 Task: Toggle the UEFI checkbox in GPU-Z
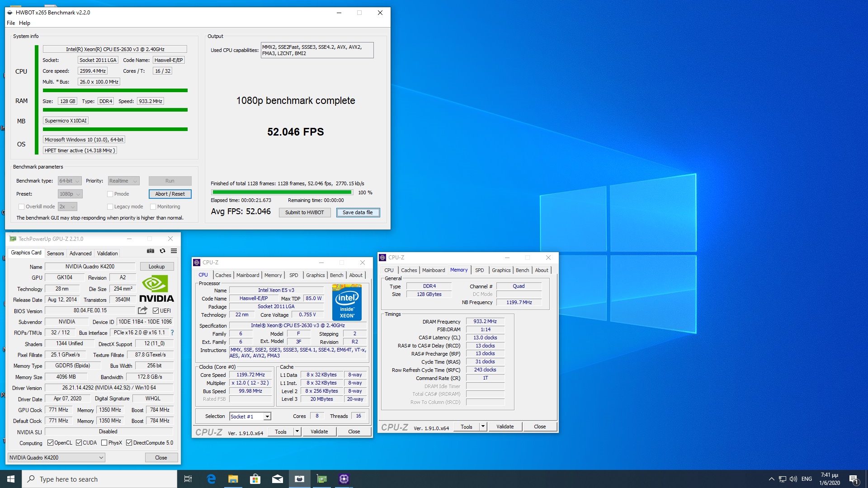(x=156, y=311)
